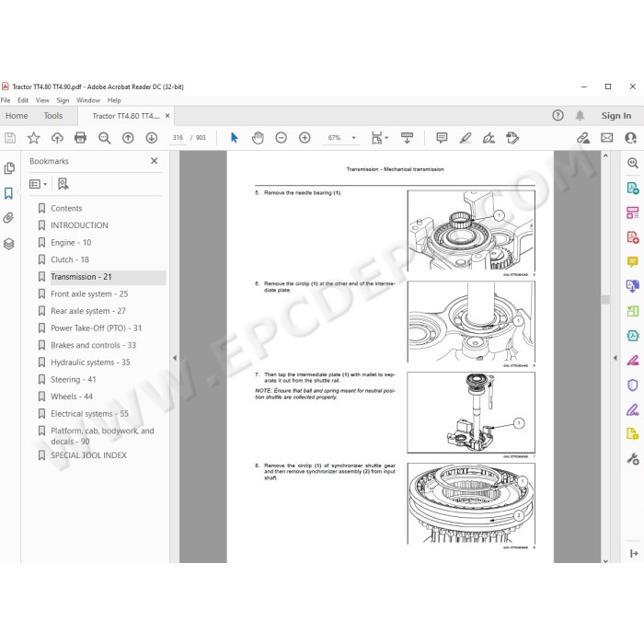
Task: Zoom in with the plus button
Action: point(305,138)
